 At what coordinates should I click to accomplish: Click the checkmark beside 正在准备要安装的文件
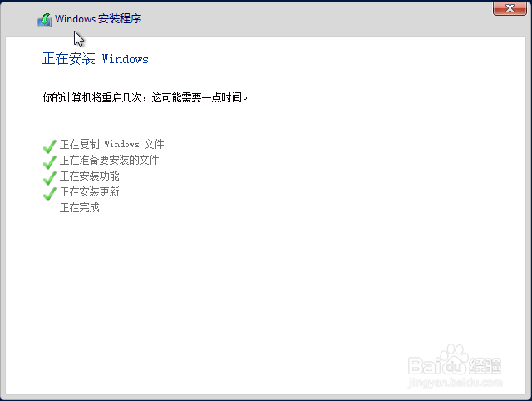[x=50, y=162]
